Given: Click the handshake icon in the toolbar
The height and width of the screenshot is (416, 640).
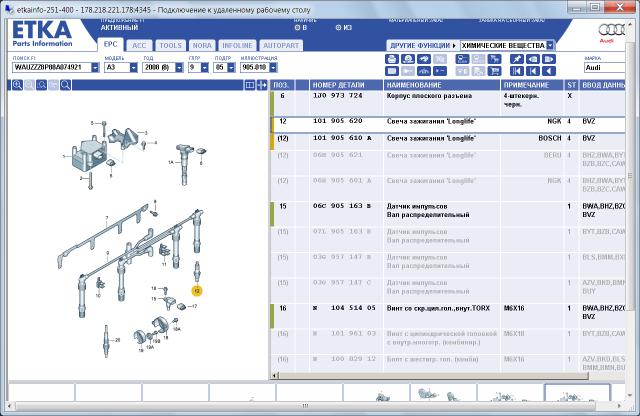Looking at the screenshot, I should pos(424,59).
